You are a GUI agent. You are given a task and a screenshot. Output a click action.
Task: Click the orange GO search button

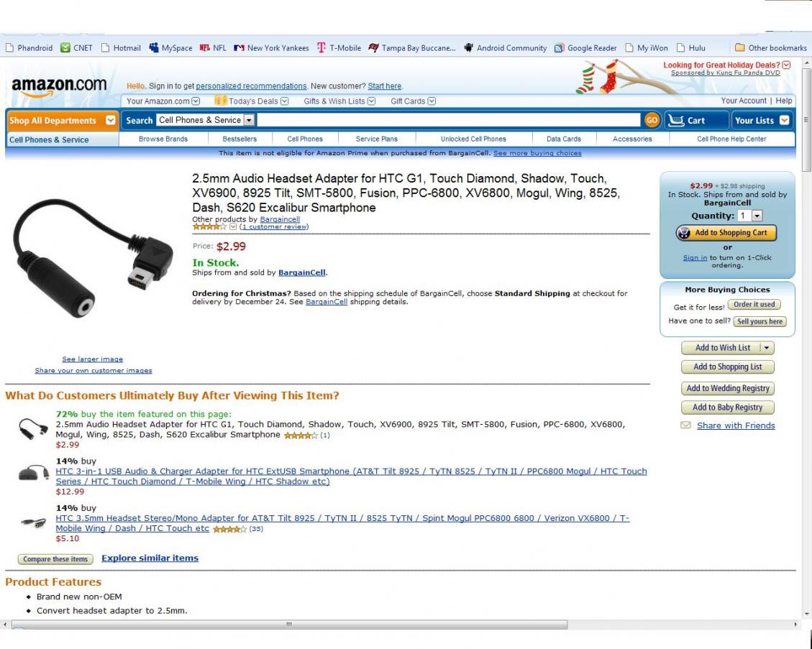click(652, 120)
